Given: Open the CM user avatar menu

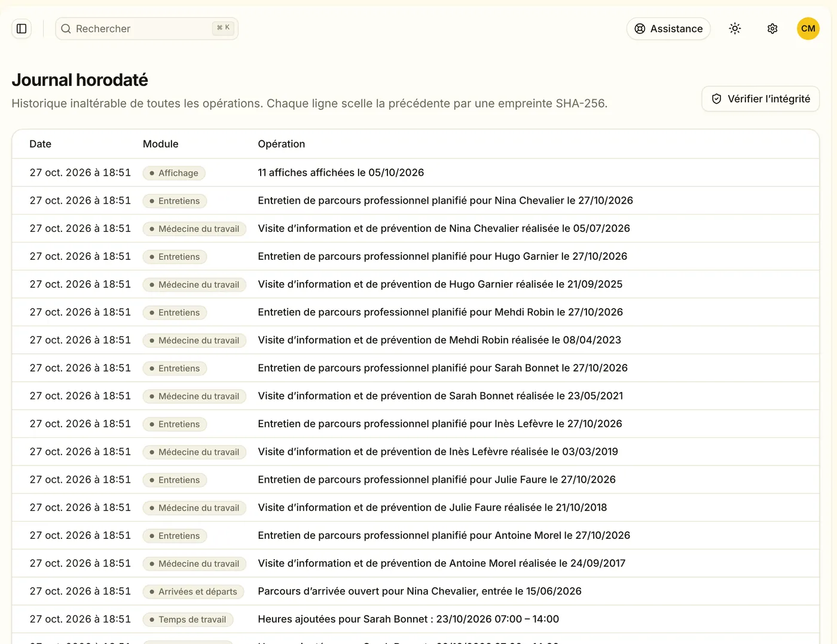Looking at the screenshot, I should tap(808, 29).
